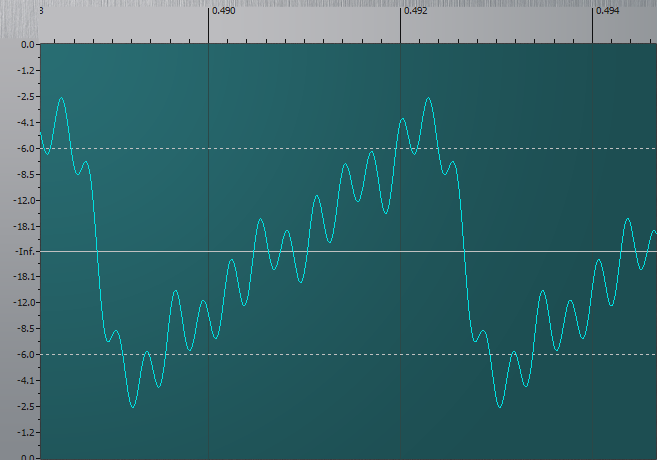Click the lower -2.5 dB label
Screen dimensions: 657x460
tap(26, 406)
